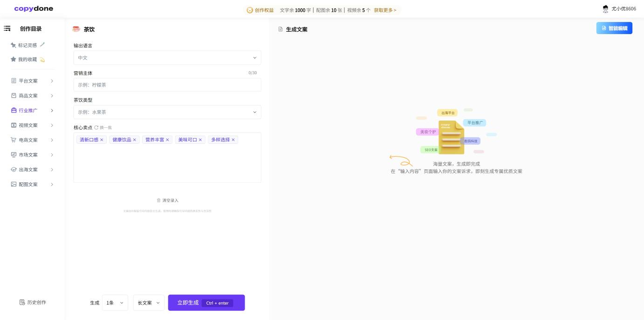Click the username 尤小优8606
The width and height of the screenshot is (644, 320).
point(623,9)
